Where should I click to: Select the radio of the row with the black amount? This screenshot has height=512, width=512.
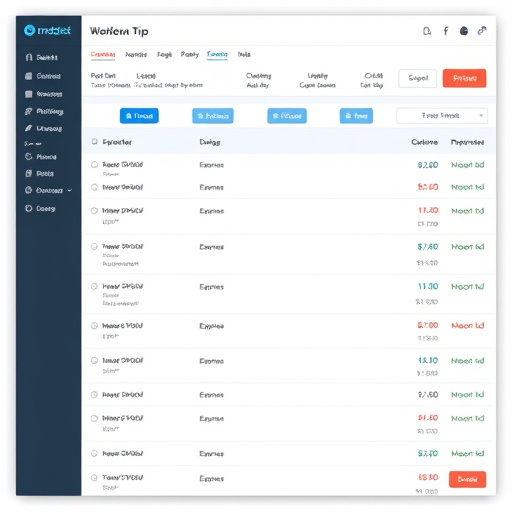point(95,395)
